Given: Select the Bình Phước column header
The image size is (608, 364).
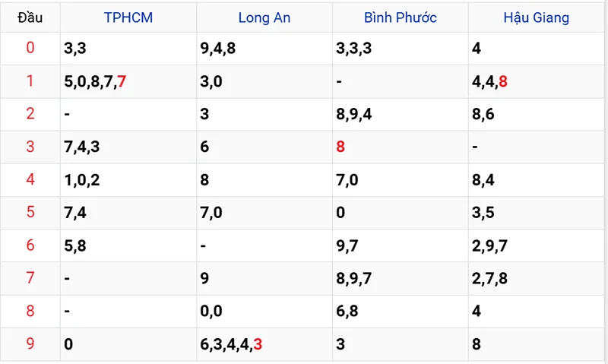Looking at the screenshot, I should (400, 17).
